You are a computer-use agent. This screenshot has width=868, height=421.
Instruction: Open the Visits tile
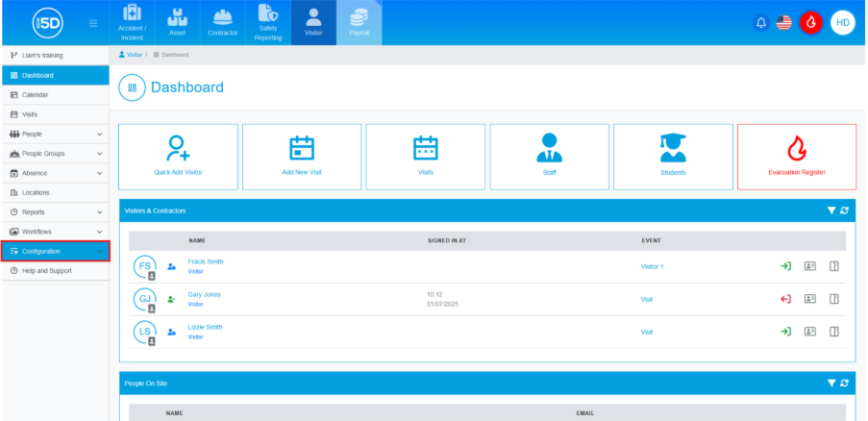426,157
